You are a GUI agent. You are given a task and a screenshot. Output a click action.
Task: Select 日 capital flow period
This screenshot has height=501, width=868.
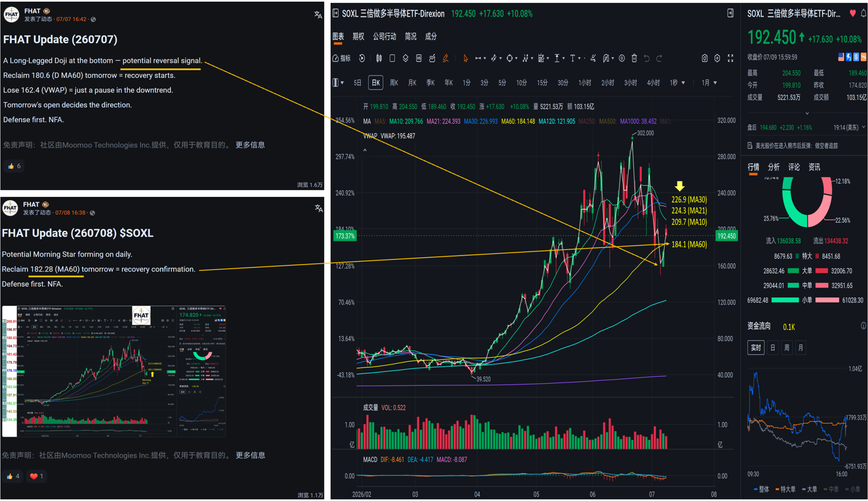[x=773, y=348]
